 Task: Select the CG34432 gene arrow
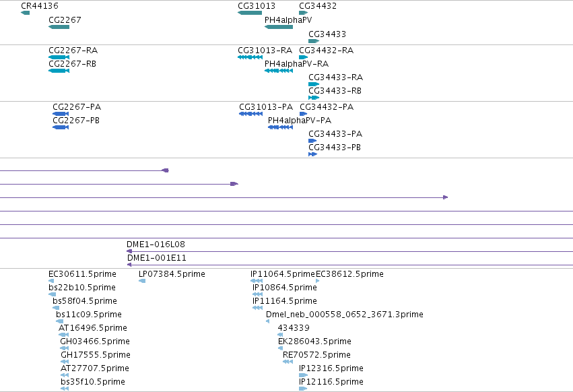click(303, 13)
